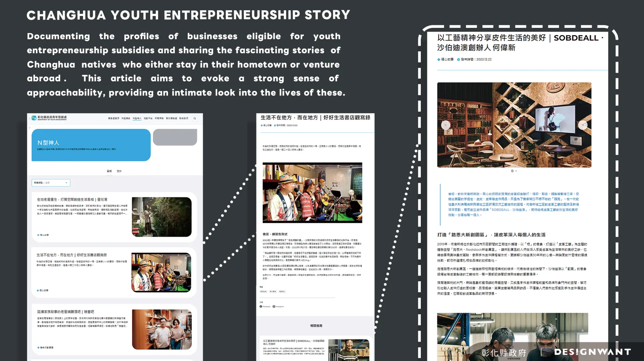Open the N型青創 navigation menu item
Screen dimensions: 644x361
[x=126, y=118]
